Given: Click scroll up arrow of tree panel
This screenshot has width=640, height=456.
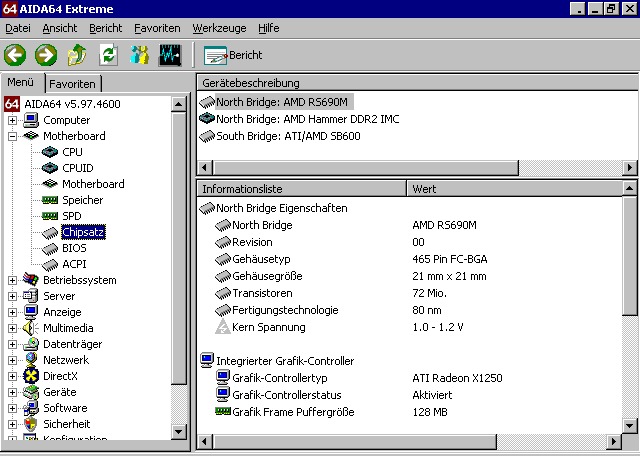Looking at the screenshot, I should 179,104.
